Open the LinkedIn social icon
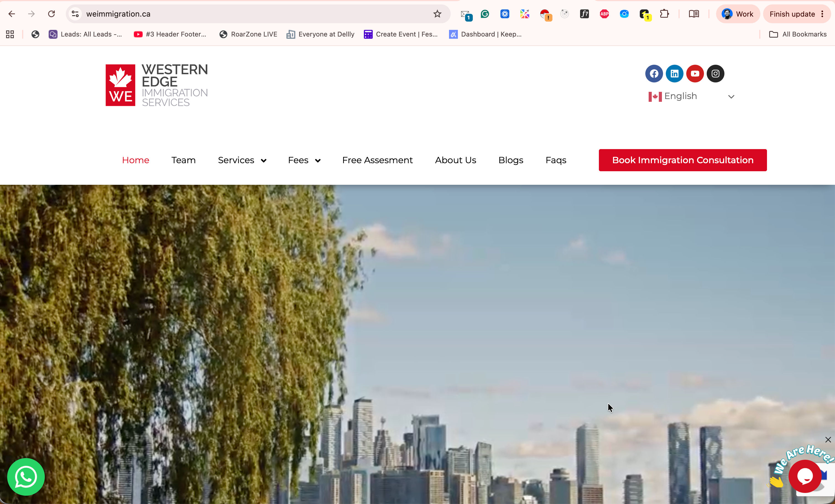 coord(674,74)
